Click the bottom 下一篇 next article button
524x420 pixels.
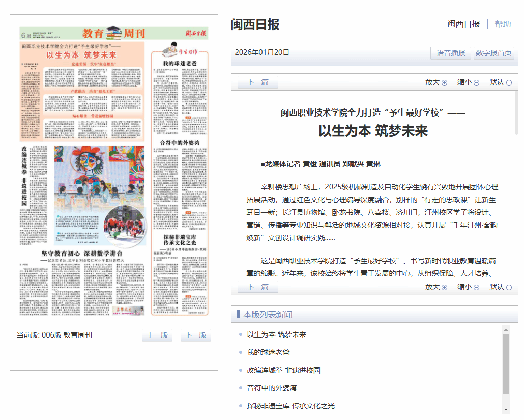[257, 287]
